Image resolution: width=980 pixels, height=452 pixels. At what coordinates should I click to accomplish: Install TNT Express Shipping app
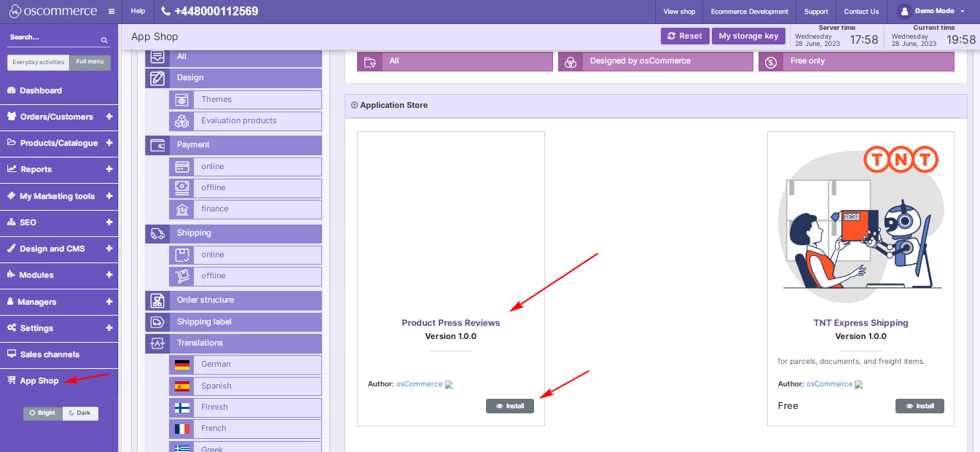[920, 406]
